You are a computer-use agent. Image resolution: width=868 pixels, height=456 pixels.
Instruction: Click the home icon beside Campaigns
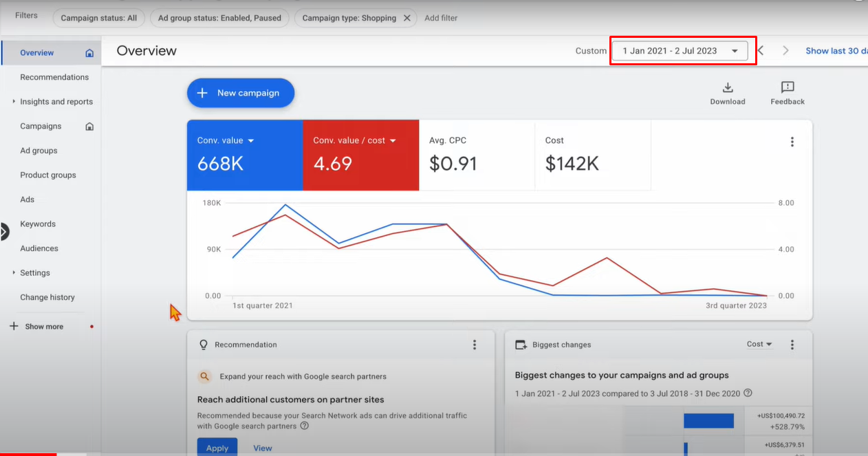tap(89, 127)
